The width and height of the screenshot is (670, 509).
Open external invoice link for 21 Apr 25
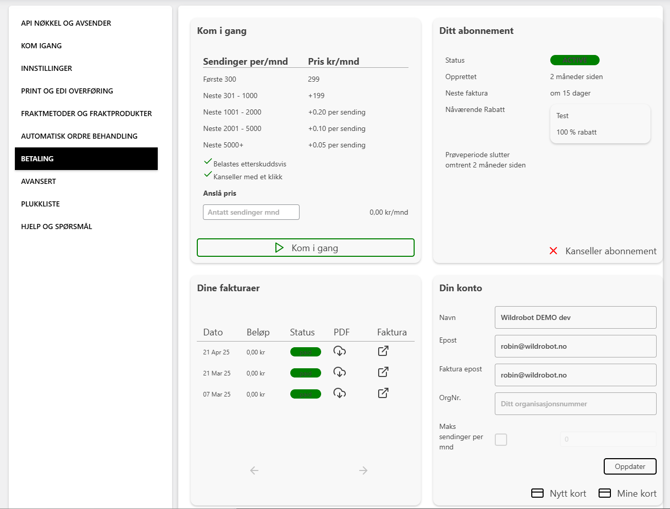coord(383,351)
